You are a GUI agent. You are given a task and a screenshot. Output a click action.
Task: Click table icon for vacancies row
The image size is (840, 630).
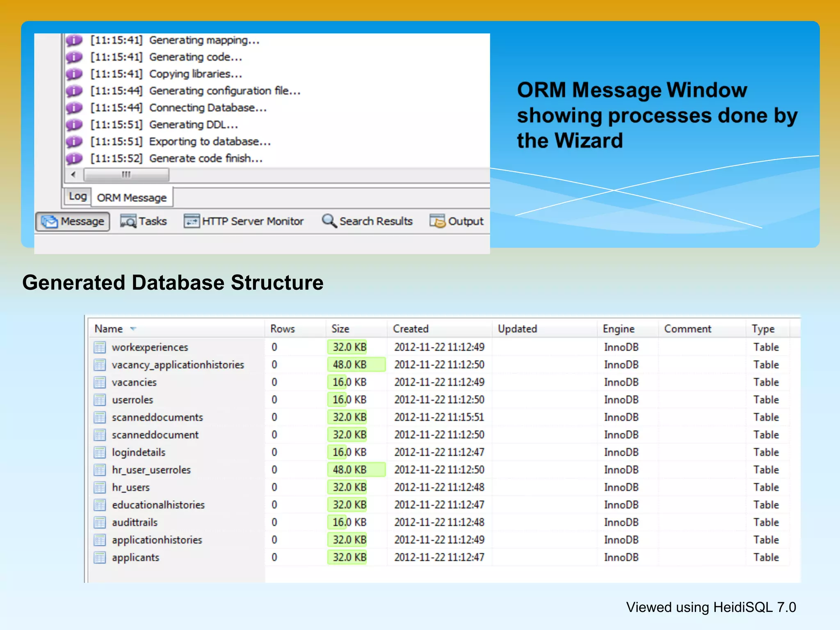click(x=100, y=382)
